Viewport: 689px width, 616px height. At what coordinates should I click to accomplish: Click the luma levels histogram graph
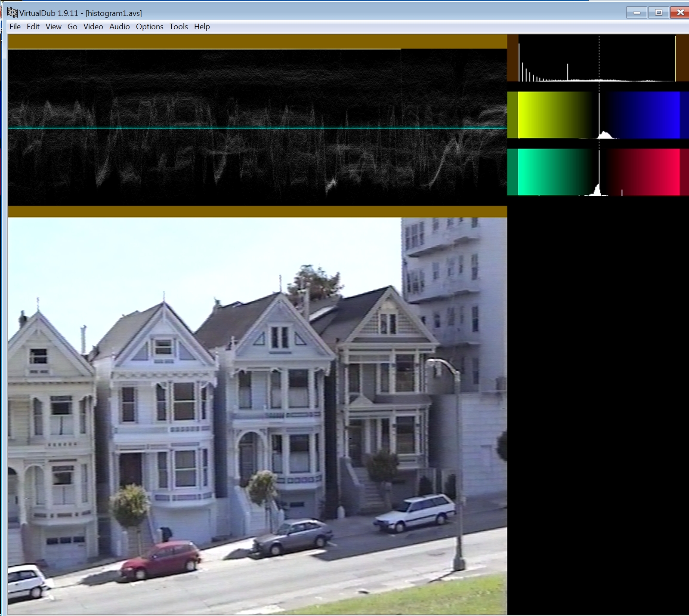pos(598,58)
